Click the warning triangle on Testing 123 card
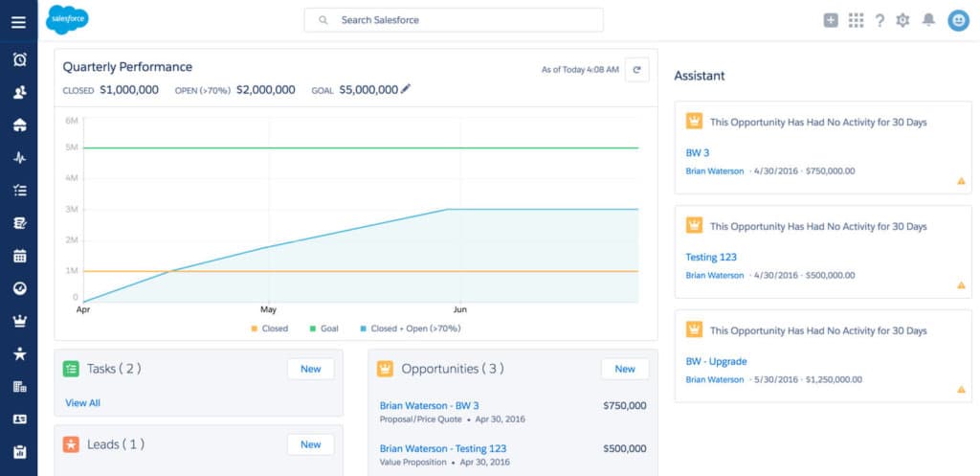Viewport: 980px width, 476px height. click(961, 285)
